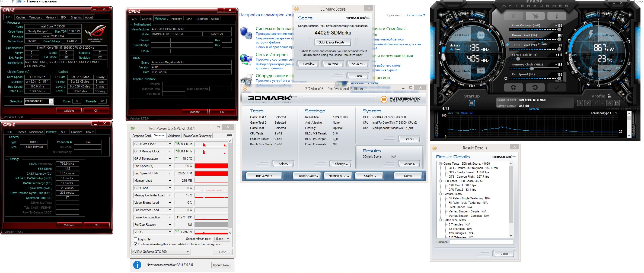
Task: Collapse Feature Tests node in Result Details
Action: [441, 194]
